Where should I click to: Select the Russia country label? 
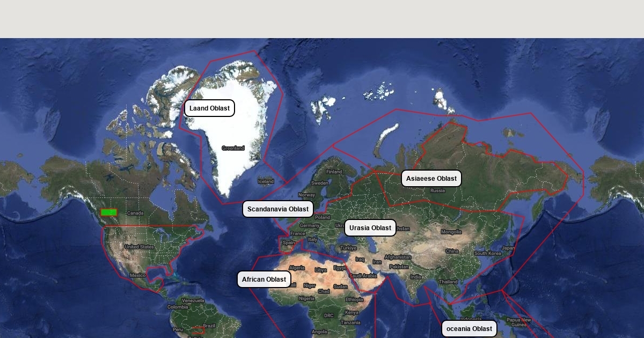(437, 190)
